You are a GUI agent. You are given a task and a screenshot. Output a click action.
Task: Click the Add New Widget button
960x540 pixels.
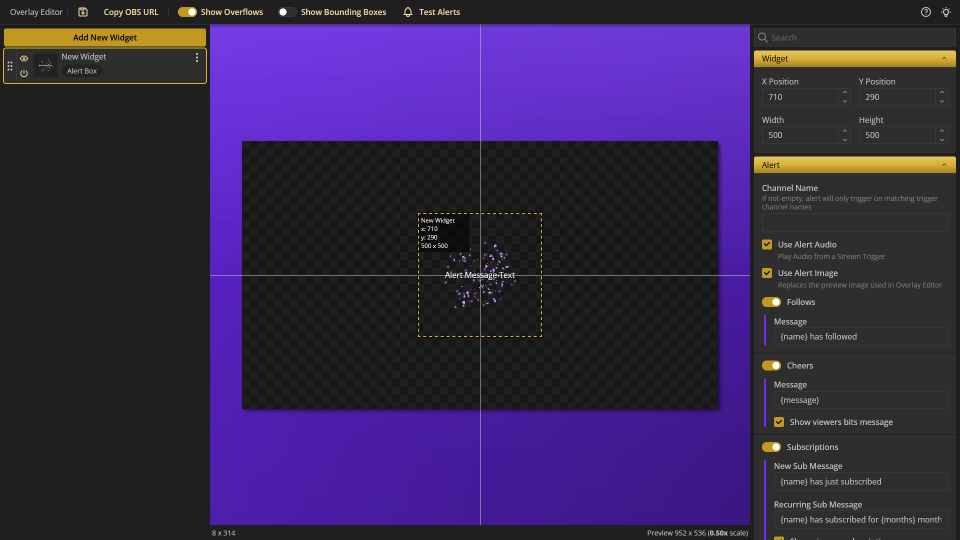tap(105, 37)
